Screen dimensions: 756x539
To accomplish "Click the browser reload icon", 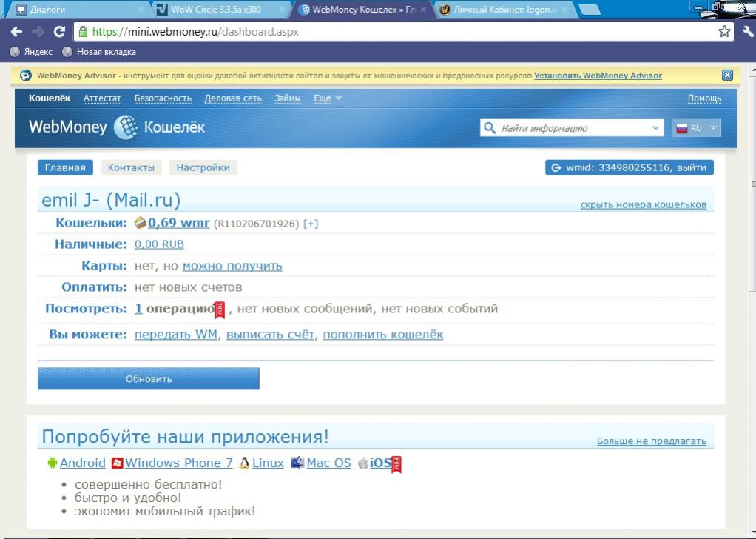I will coord(60,33).
